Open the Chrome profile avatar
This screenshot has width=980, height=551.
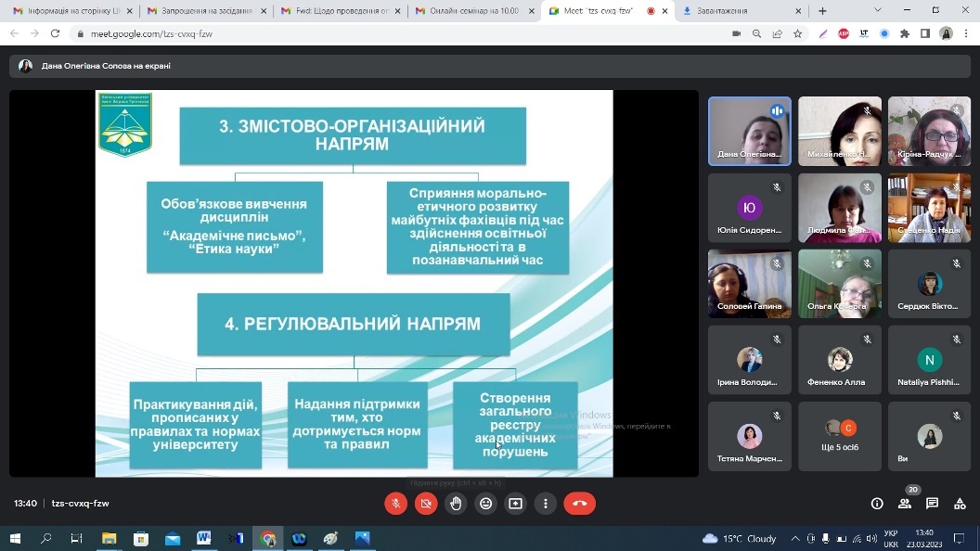point(947,33)
